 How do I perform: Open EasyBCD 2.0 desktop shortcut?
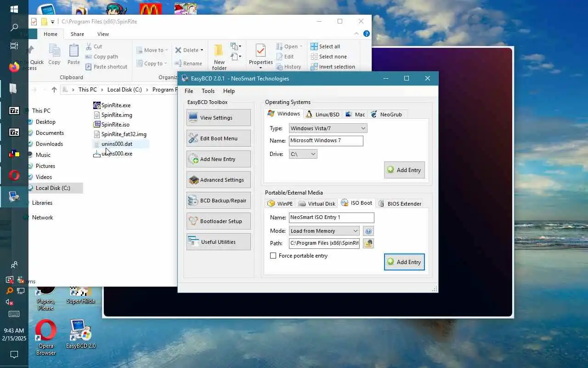81,334
